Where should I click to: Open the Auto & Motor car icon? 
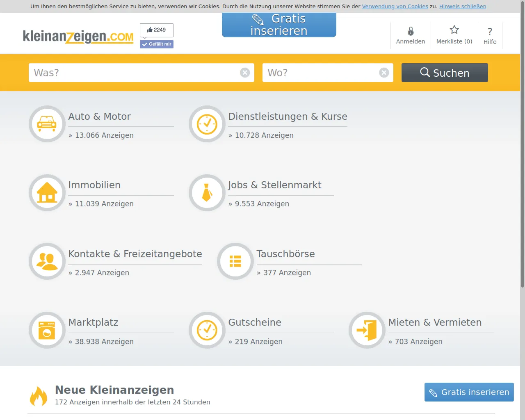pos(47,124)
